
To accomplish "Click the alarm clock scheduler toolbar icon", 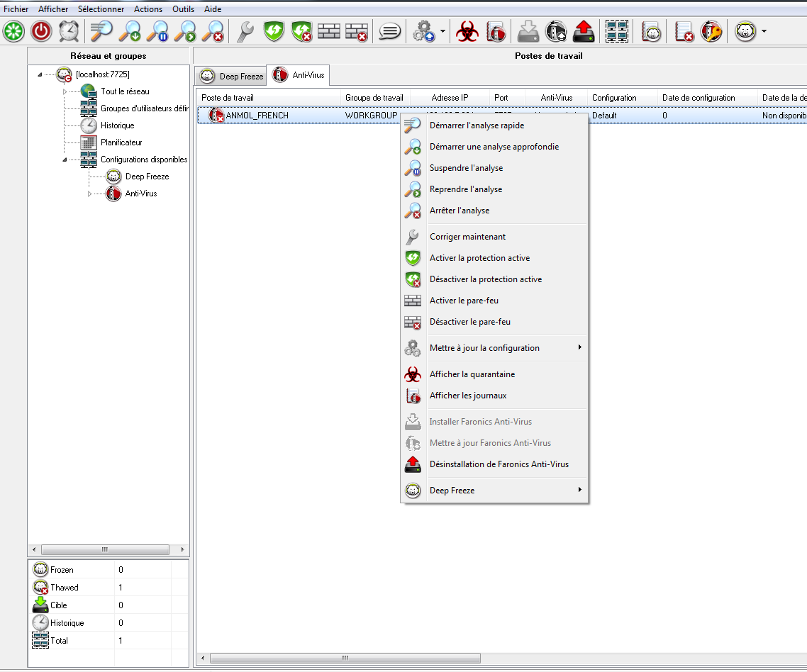I will coord(68,31).
